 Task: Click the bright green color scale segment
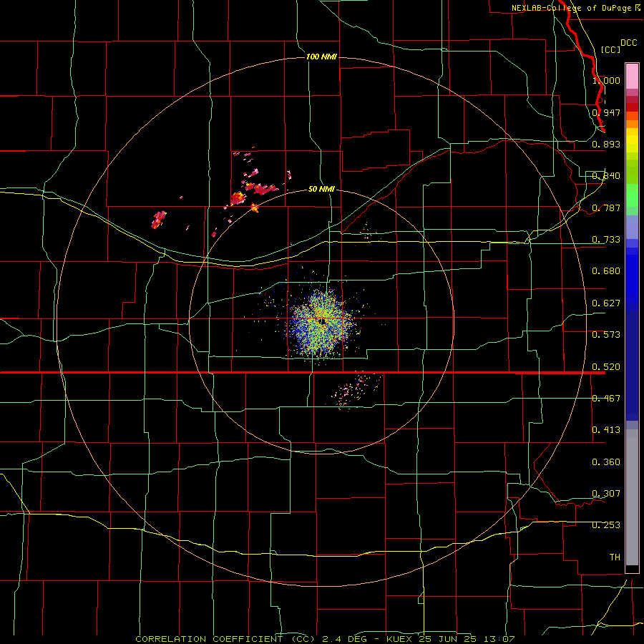(x=632, y=195)
